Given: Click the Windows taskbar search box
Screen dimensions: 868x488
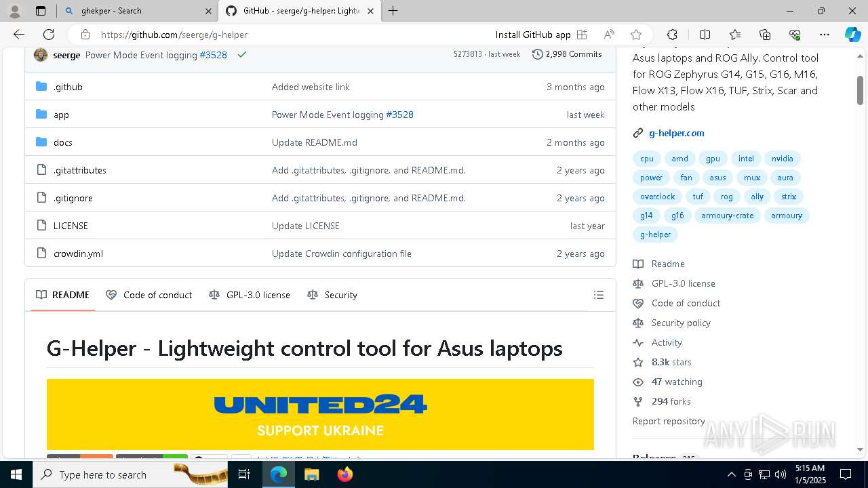Looking at the screenshot, I should pyautogui.click(x=129, y=474).
